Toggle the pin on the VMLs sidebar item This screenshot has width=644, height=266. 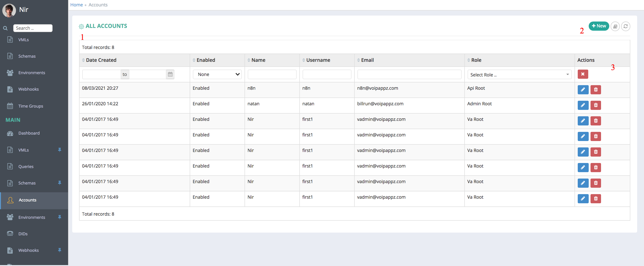pos(60,150)
